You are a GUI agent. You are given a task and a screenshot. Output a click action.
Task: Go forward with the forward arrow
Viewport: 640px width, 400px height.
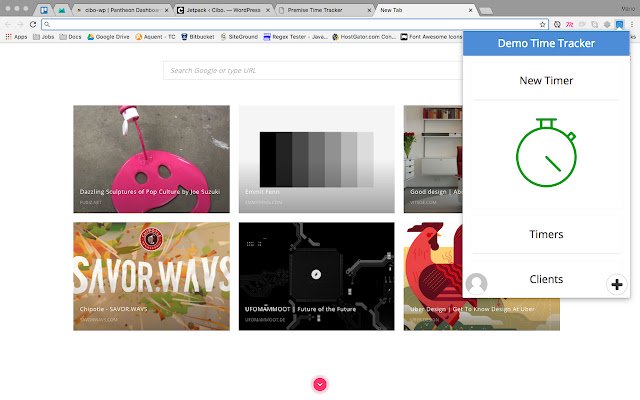20,24
